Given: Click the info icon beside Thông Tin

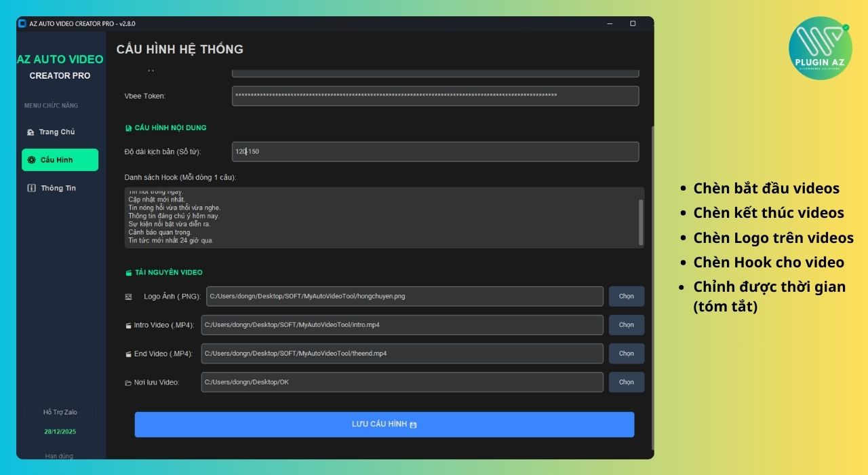Looking at the screenshot, I should click(31, 187).
